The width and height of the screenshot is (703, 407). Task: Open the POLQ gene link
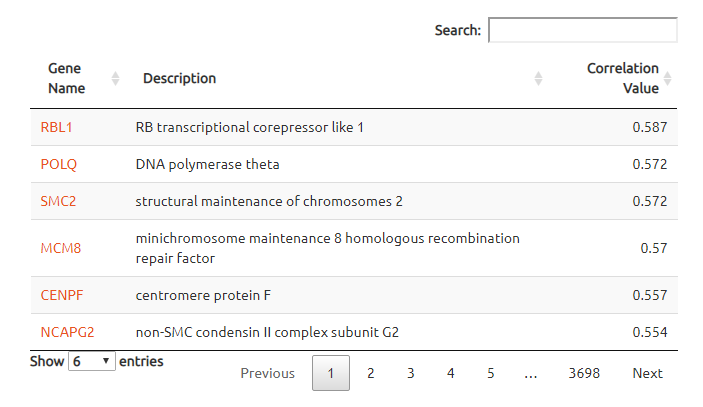[x=59, y=164]
